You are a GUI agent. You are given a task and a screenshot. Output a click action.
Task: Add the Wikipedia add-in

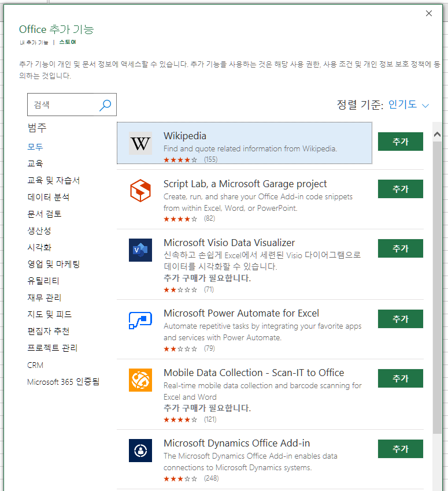401,142
